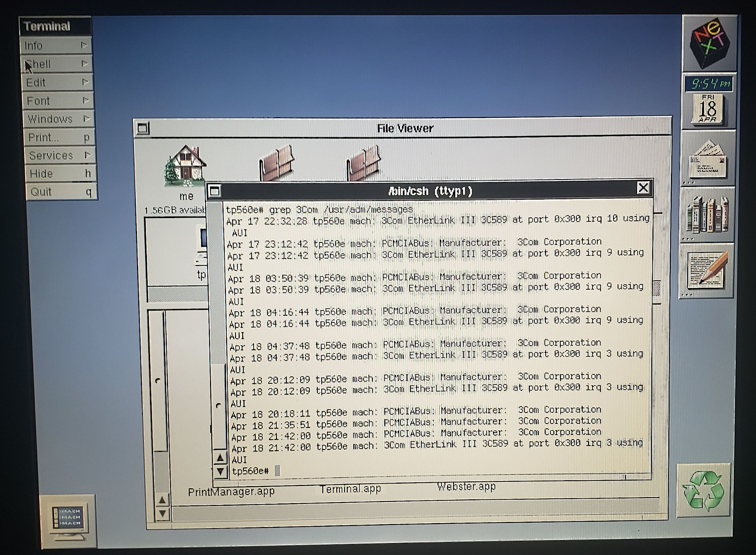Click the digital clock in the dock

click(x=710, y=83)
